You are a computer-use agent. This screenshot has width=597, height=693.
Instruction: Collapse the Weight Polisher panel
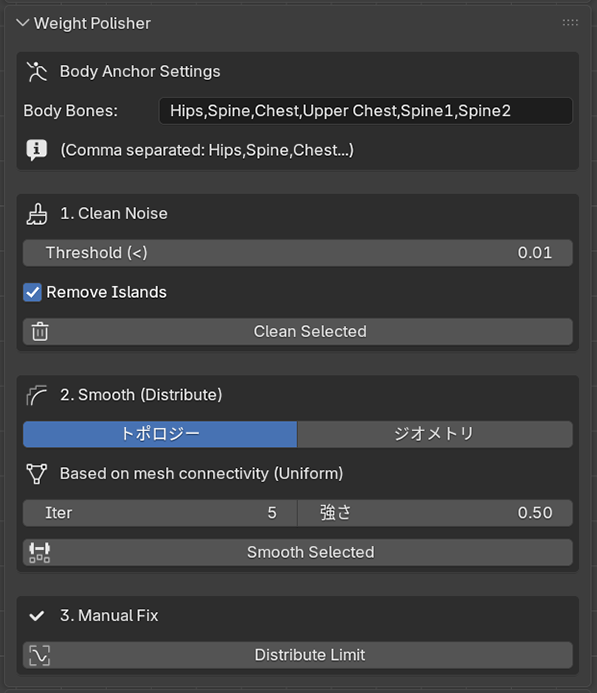[x=23, y=23]
